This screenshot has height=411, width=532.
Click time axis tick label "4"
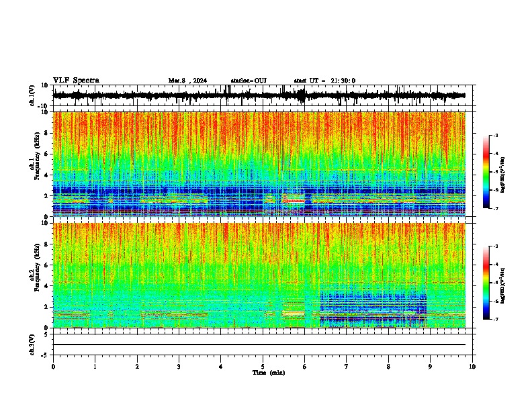[x=221, y=367]
